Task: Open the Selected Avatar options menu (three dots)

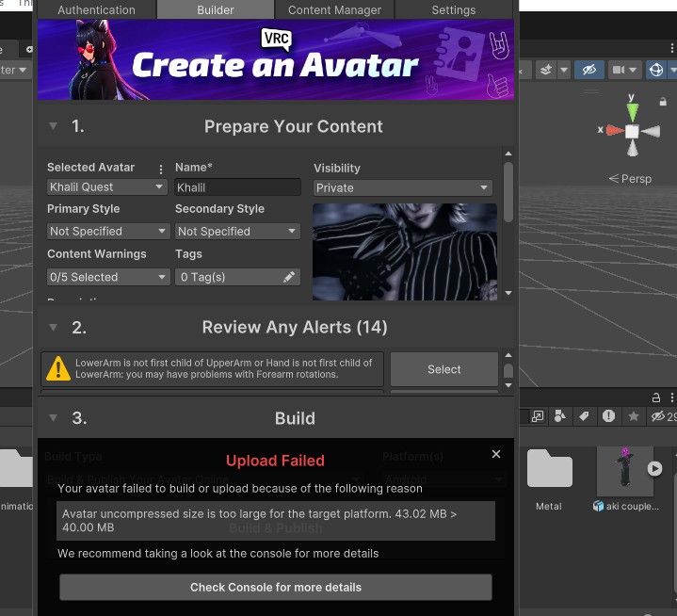Action: tap(161, 169)
